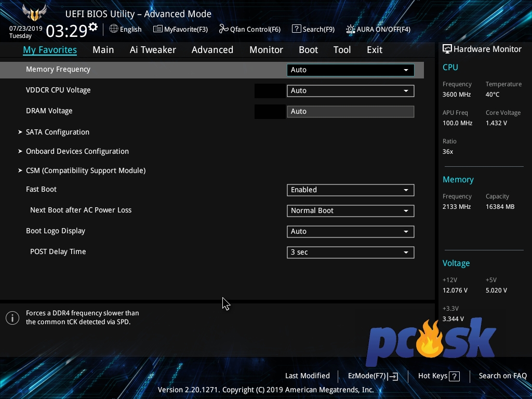Image resolution: width=532 pixels, height=399 pixels.
Task: Open Fast Boot dropdown
Action: pyautogui.click(x=351, y=190)
